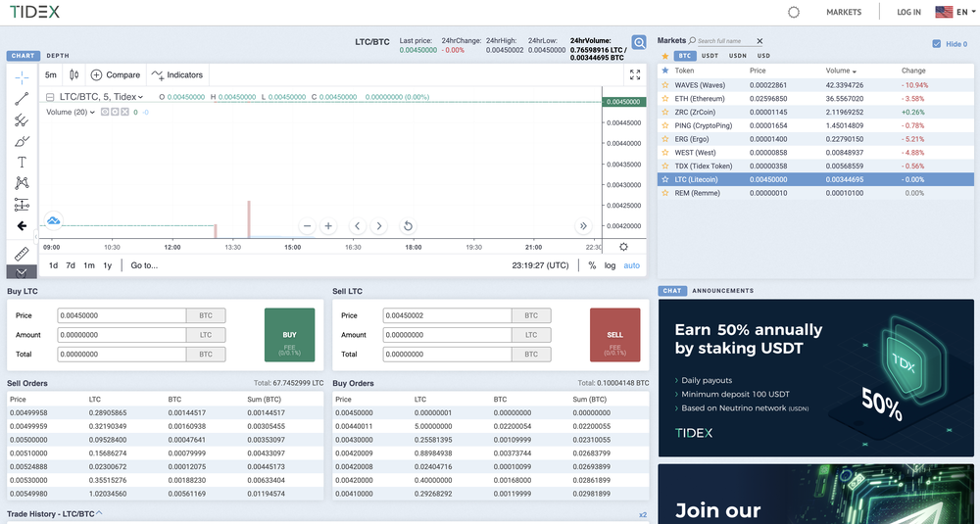Reset the chart view
The width and height of the screenshot is (980, 524).
[x=408, y=226]
